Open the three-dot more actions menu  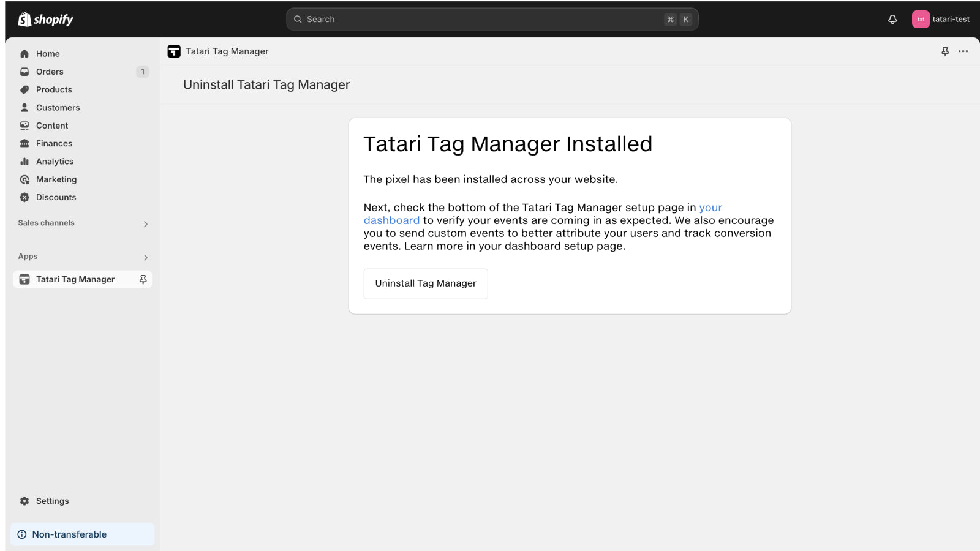click(x=963, y=51)
